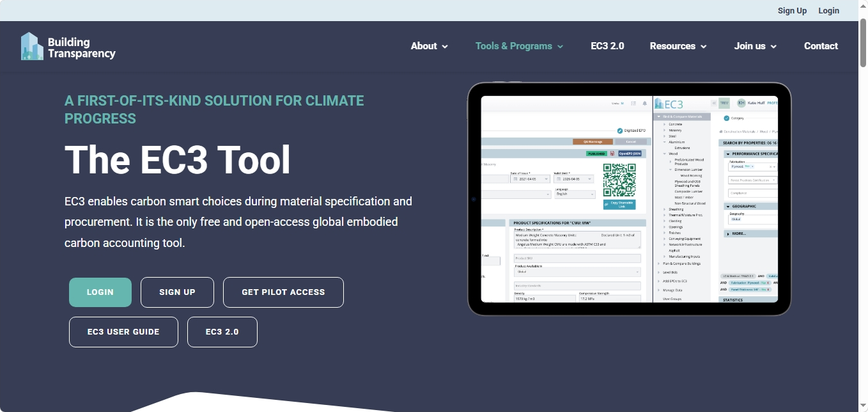Expand the Tools & Programs menu
The height and width of the screenshot is (412, 868).
[x=520, y=46]
